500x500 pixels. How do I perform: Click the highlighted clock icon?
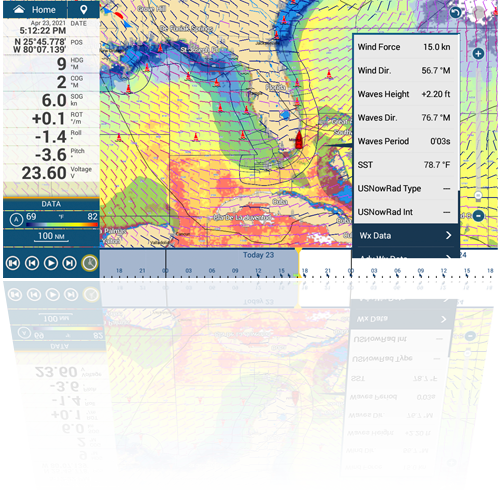tap(89, 263)
